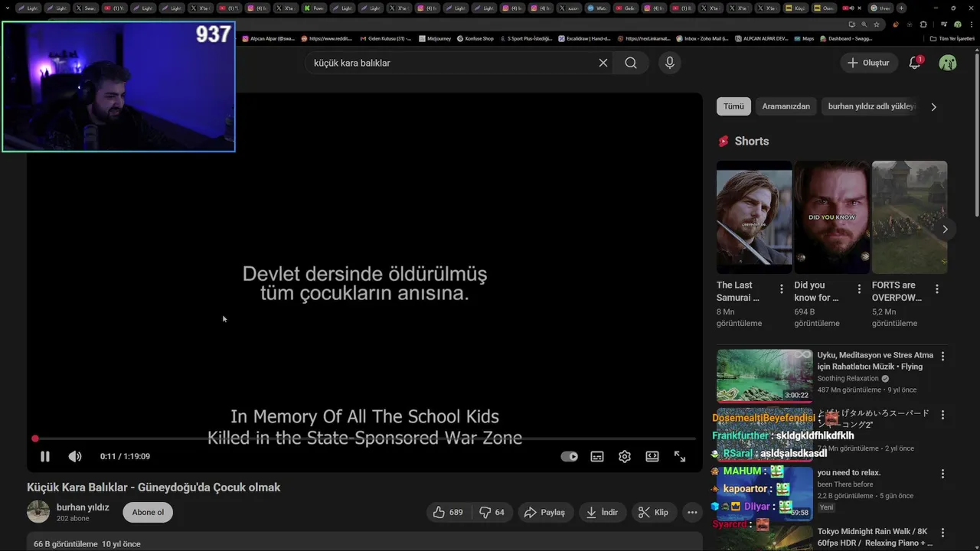Pause the video playback

(x=45, y=456)
